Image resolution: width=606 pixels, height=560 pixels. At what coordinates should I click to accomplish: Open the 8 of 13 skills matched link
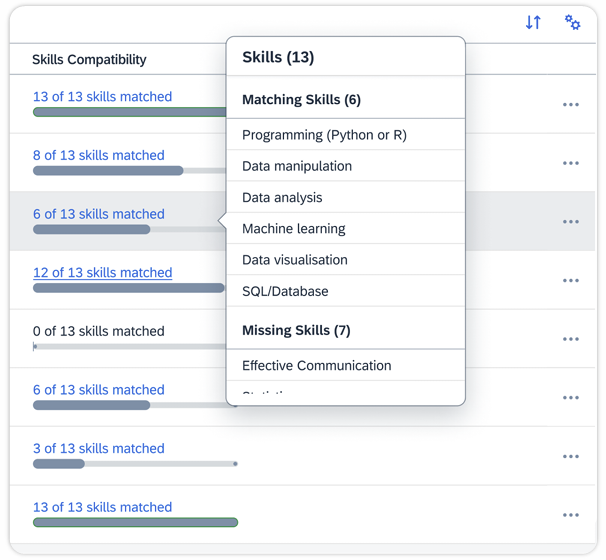[x=98, y=155]
